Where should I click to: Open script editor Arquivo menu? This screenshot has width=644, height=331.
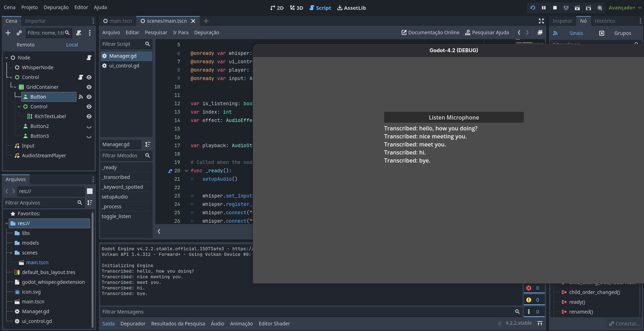point(111,33)
